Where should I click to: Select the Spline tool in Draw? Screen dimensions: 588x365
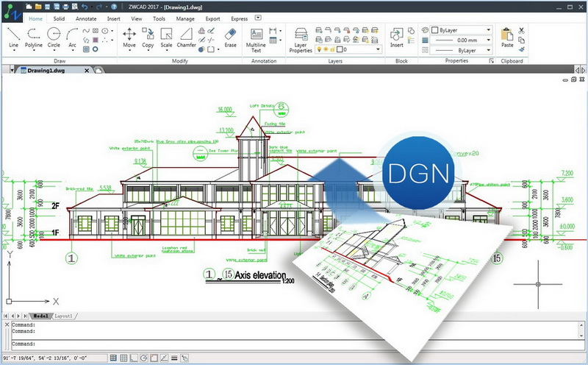(86, 31)
